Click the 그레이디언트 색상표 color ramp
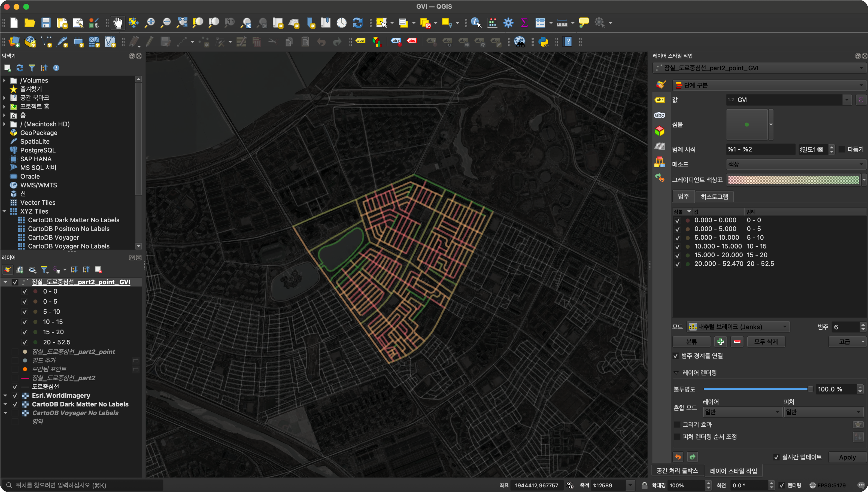The image size is (868, 492). click(793, 180)
